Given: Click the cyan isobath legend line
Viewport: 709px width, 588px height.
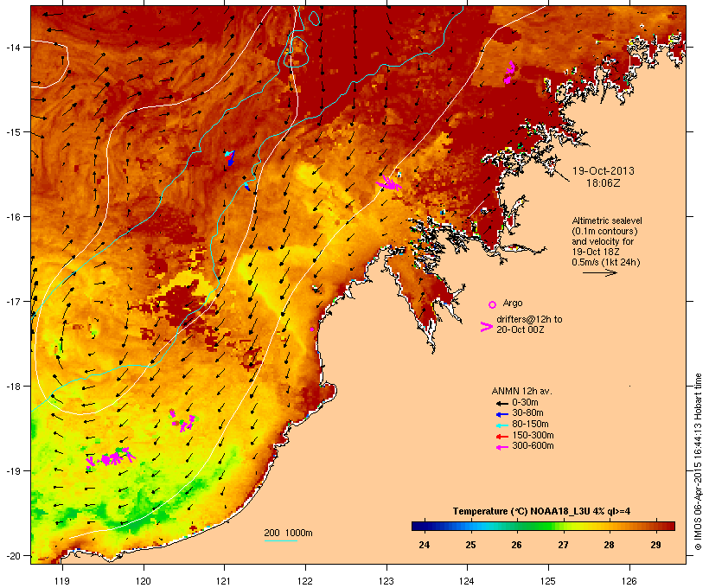Looking at the screenshot, I should click(x=281, y=540).
